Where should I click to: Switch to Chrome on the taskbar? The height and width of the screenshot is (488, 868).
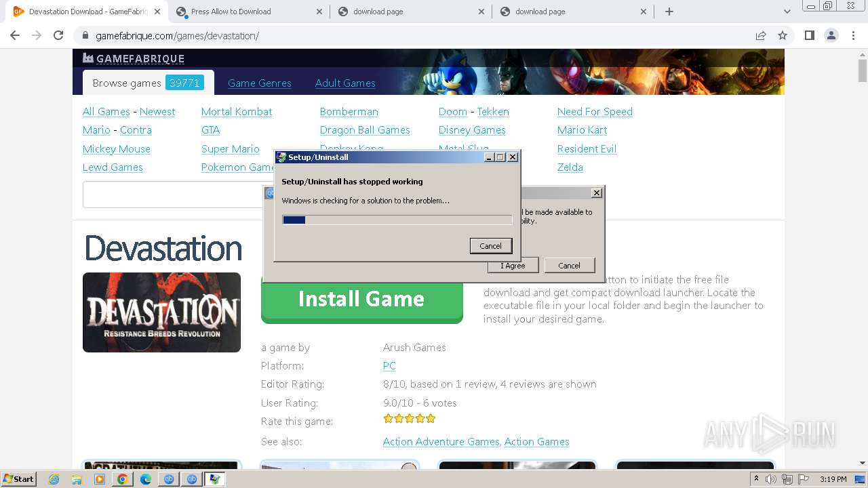122,479
